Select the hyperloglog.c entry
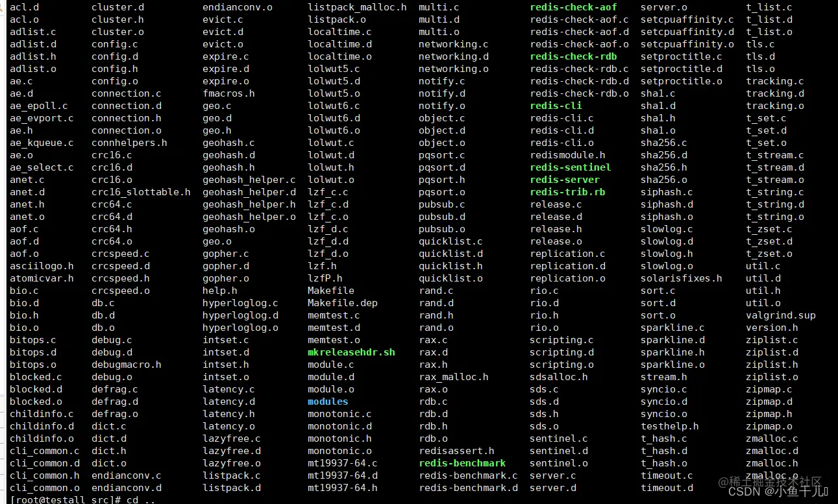The height and width of the screenshot is (504, 838). point(240,303)
